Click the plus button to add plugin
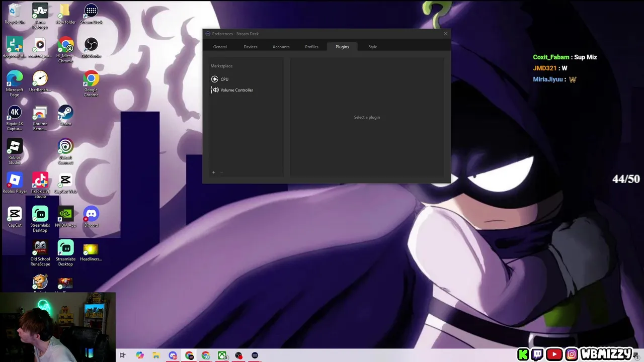644x362 pixels. coord(213,172)
